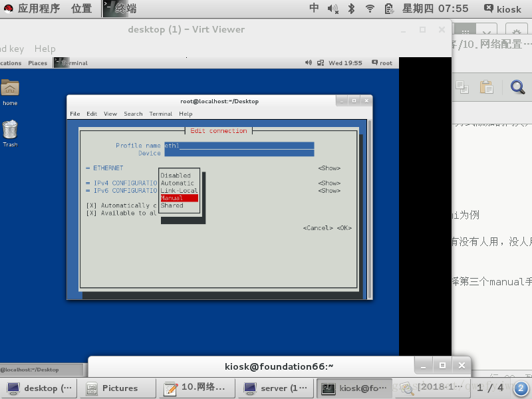This screenshot has width=532, height=399.
Task: Click the host muted volume icon
Action: tap(333, 9)
